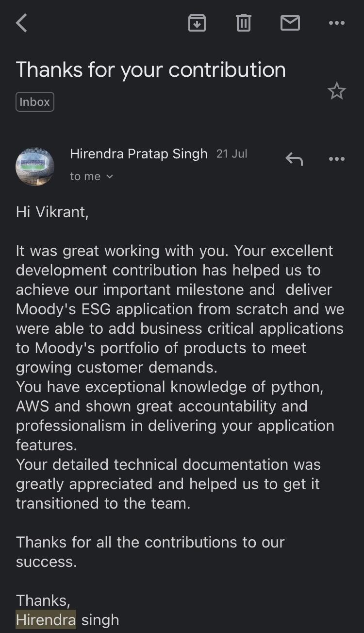Archive this email
The image size is (364, 633).
(197, 23)
